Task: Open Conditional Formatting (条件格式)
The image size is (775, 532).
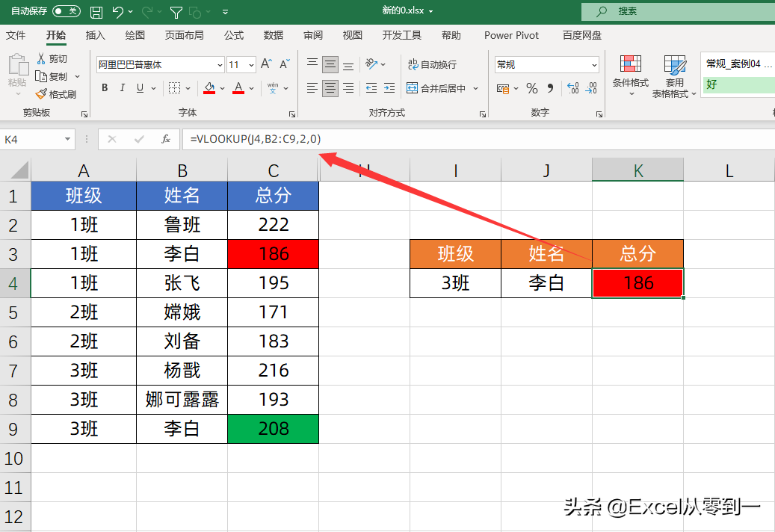Action: pyautogui.click(x=631, y=75)
